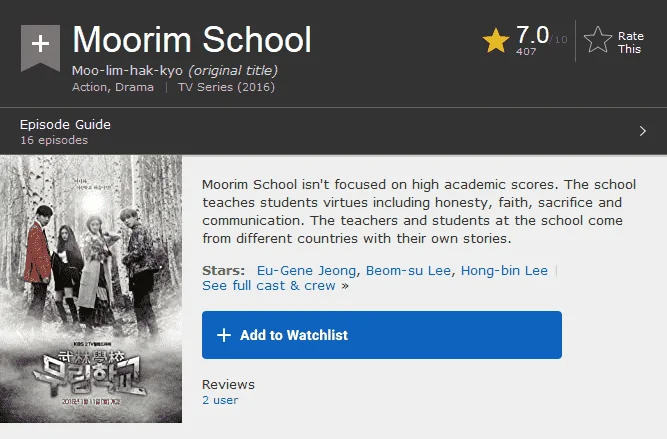Expand Episode Guide with right chevron
This screenshot has width=667, height=439.
coord(642,131)
